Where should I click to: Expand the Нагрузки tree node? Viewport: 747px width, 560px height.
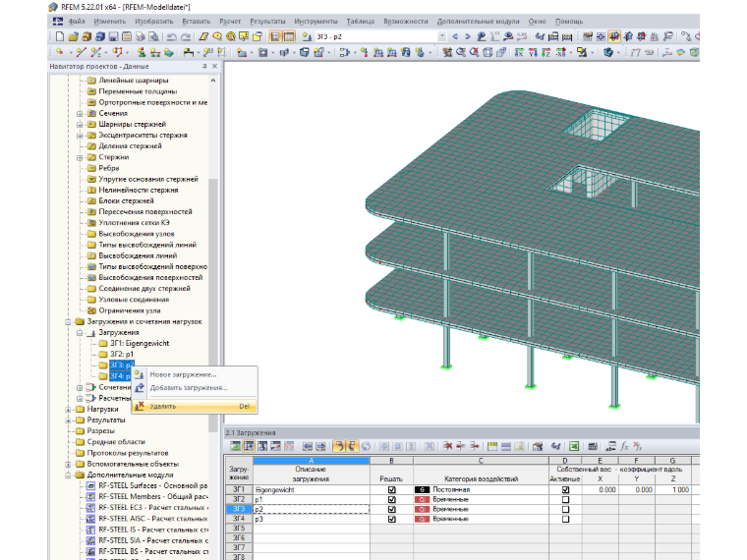[68, 410]
